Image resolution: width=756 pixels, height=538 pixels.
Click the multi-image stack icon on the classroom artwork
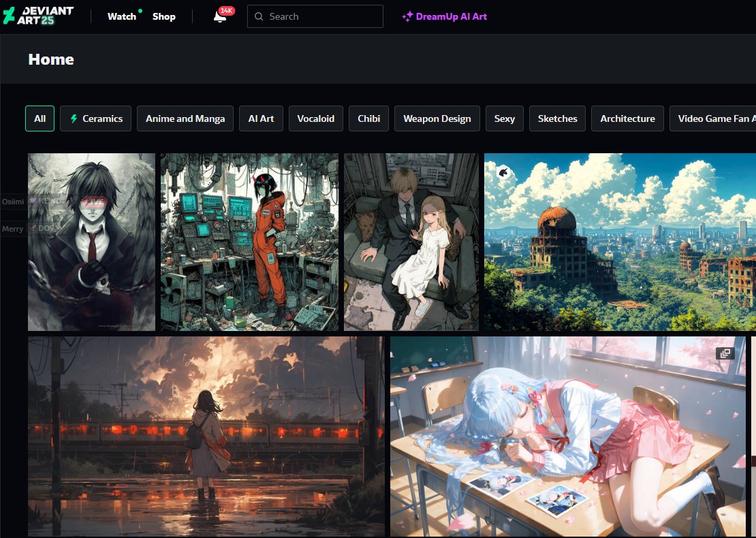click(725, 353)
